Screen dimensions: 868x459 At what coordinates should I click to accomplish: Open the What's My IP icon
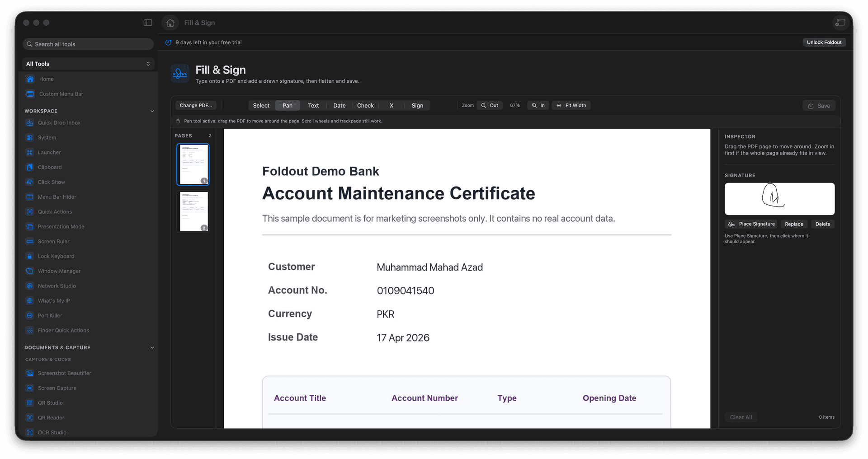coord(29,301)
